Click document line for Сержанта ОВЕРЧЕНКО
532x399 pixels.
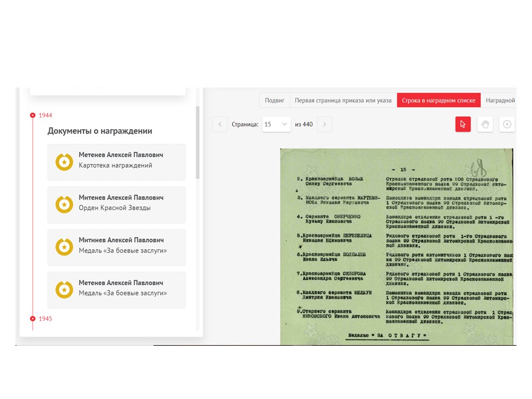click(x=403, y=221)
